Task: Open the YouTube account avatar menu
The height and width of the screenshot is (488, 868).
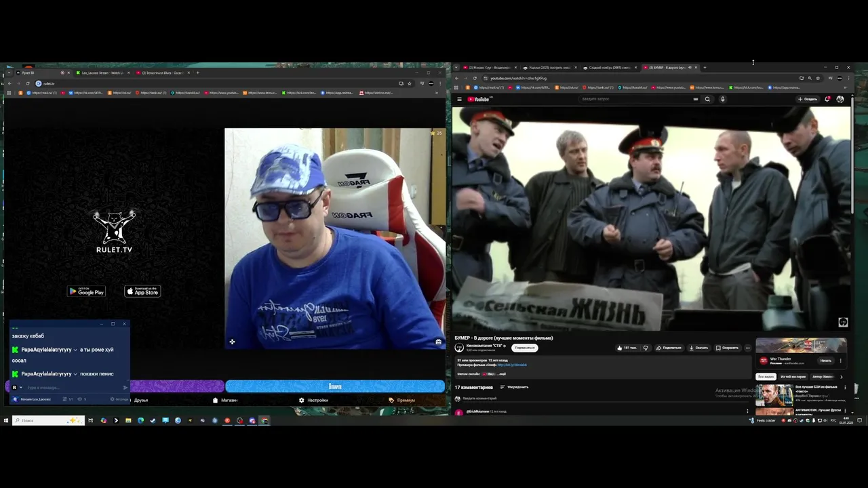Action: pos(840,99)
